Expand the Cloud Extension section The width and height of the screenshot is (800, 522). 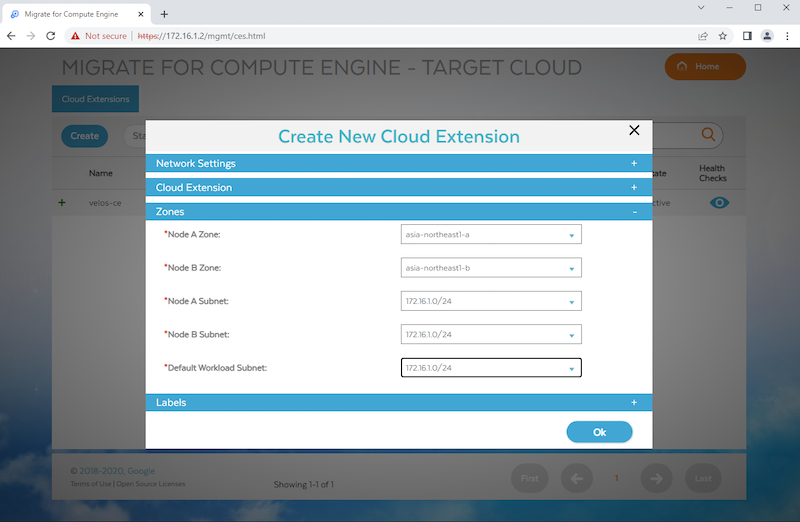(634, 187)
